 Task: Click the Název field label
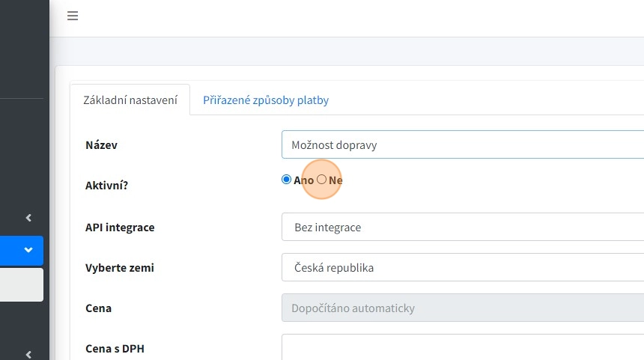(x=102, y=145)
